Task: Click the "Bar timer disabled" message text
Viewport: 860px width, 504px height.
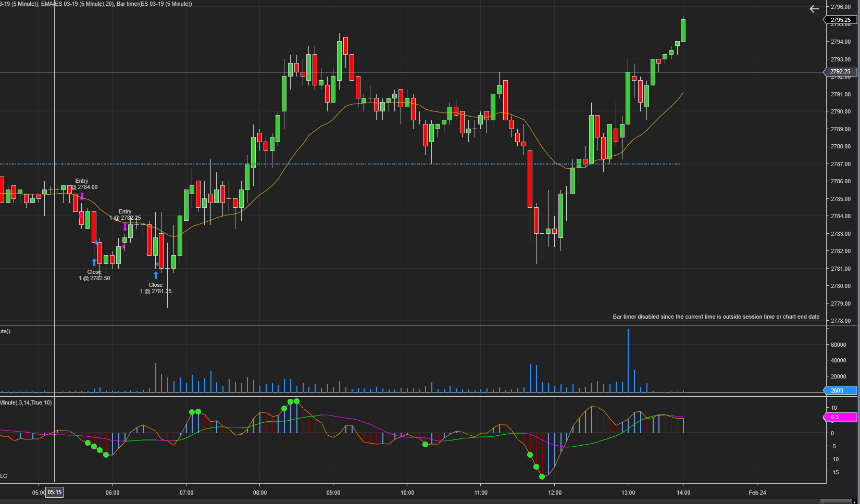Action: [716, 317]
